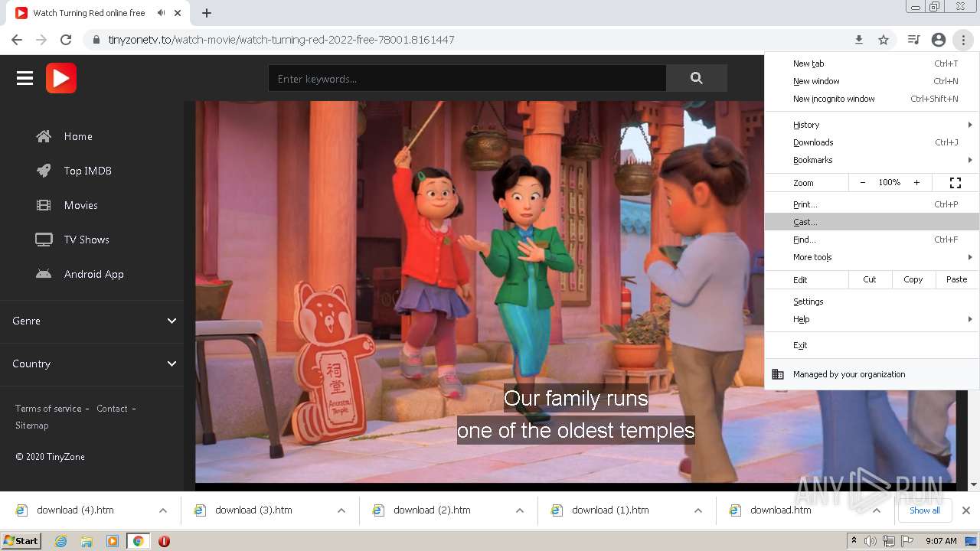Close Chrome's three-dot menu button
Image resolution: width=980 pixels, height=551 pixels.
point(963,40)
